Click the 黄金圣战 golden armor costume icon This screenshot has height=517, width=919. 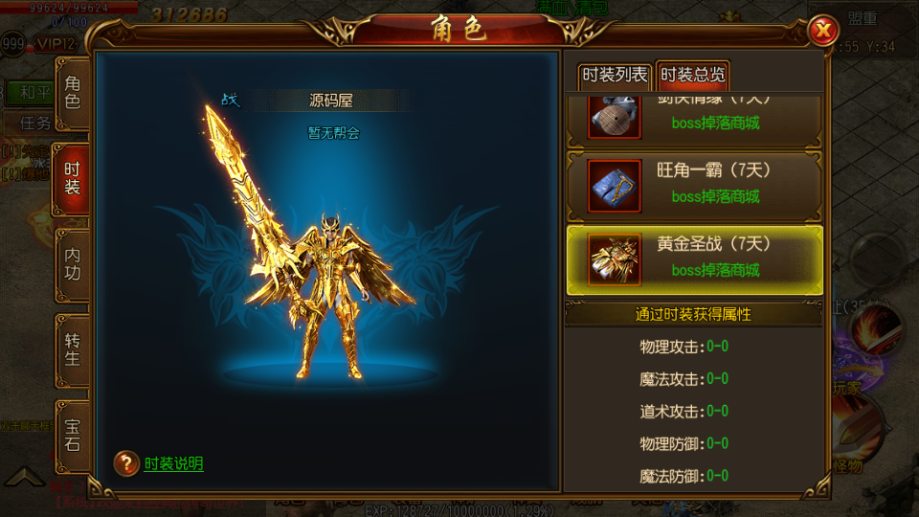coord(614,259)
